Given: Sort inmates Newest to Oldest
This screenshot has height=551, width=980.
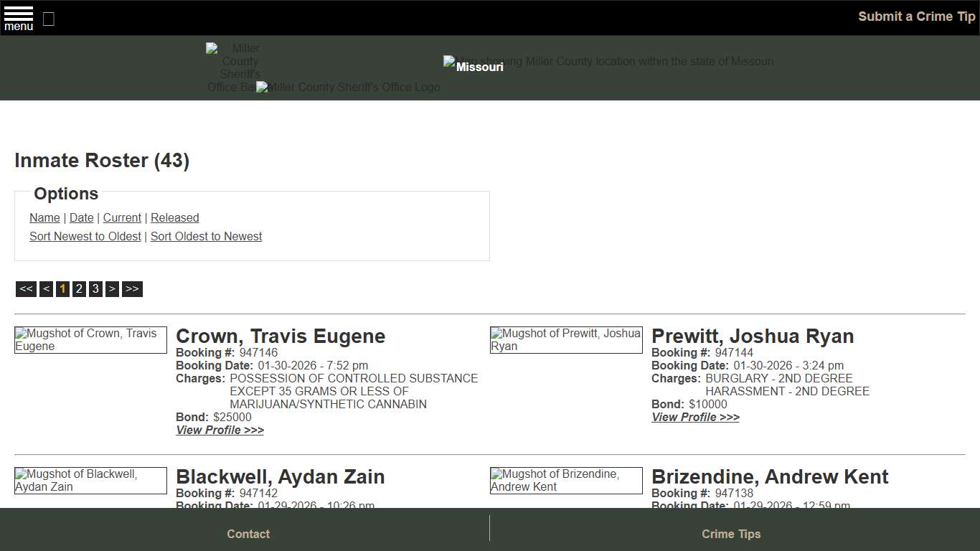Looking at the screenshot, I should pyautogui.click(x=85, y=236).
